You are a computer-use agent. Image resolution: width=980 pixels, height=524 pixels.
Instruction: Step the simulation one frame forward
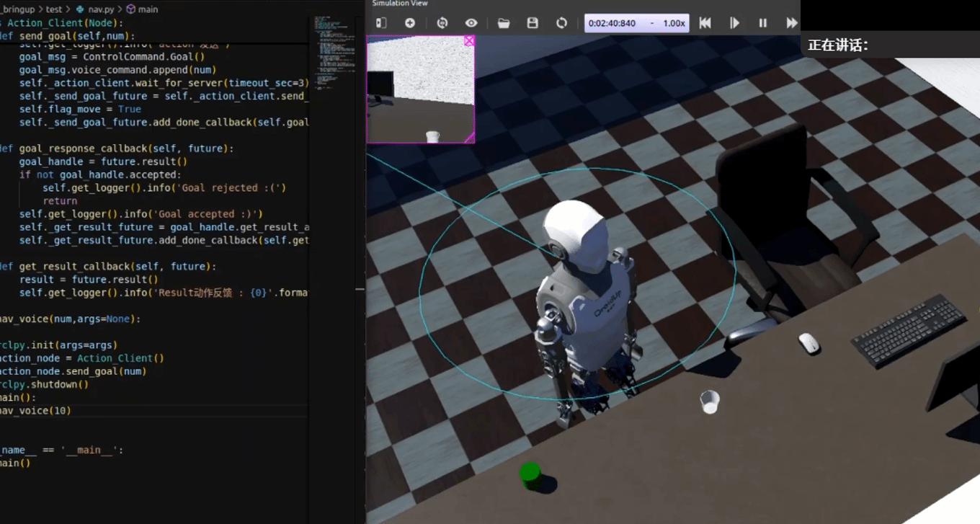click(x=734, y=23)
